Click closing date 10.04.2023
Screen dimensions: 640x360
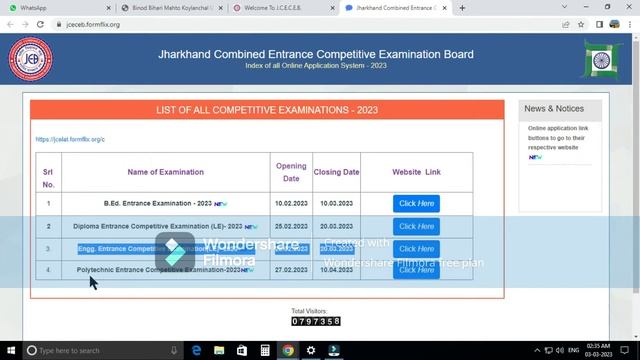(x=336, y=270)
